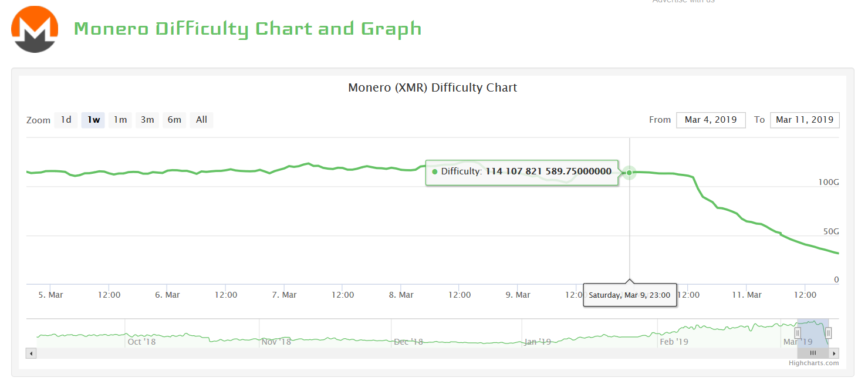
Task: Click the 11. Mar axis label
Action: 747,295
